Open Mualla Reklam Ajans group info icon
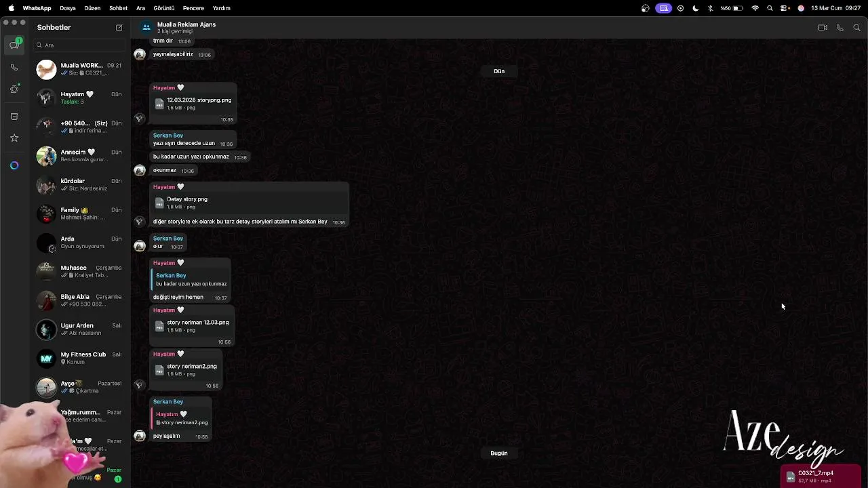 click(146, 28)
